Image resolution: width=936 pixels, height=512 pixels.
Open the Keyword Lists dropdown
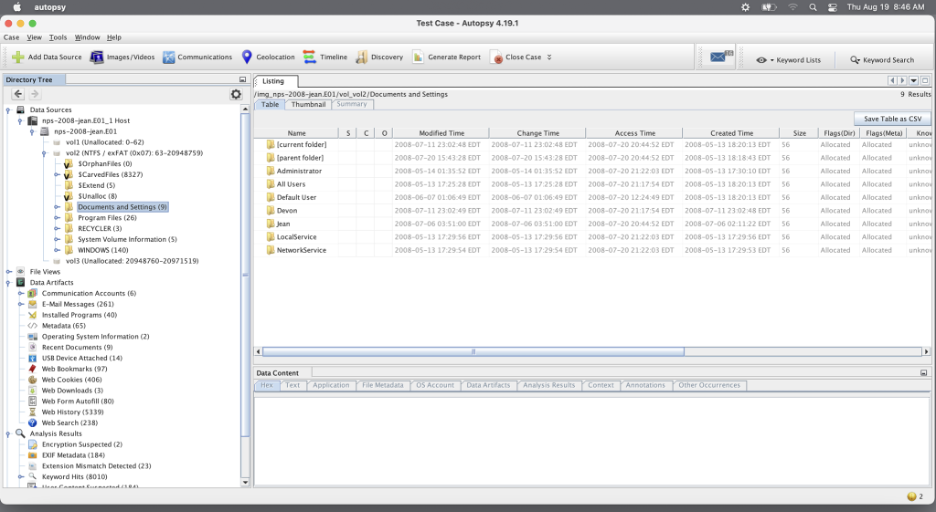tap(788, 60)
